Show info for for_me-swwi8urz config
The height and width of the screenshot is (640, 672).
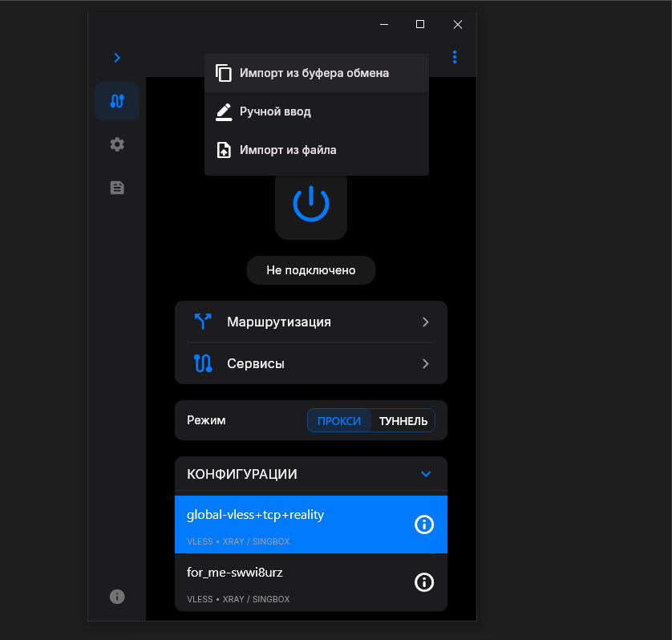coord(423,582)
